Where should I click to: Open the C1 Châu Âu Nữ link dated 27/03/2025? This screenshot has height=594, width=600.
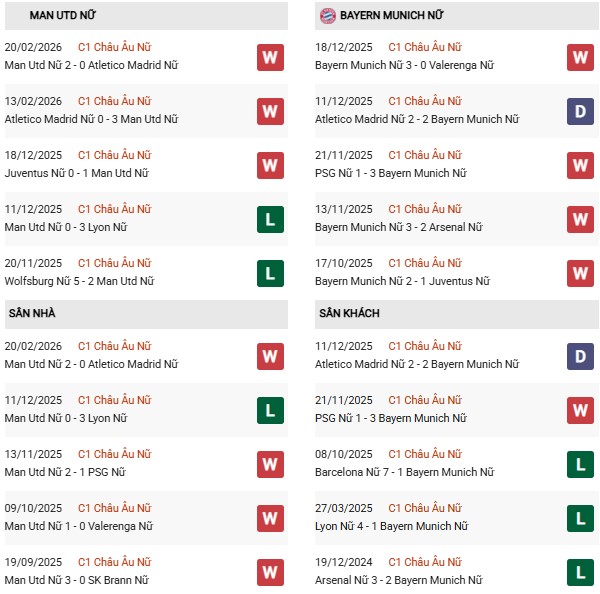pos(425,508)
